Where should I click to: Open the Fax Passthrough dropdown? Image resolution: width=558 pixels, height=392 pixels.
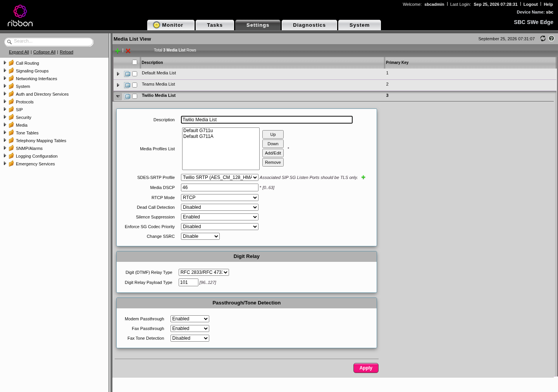[x=190, y=328]
